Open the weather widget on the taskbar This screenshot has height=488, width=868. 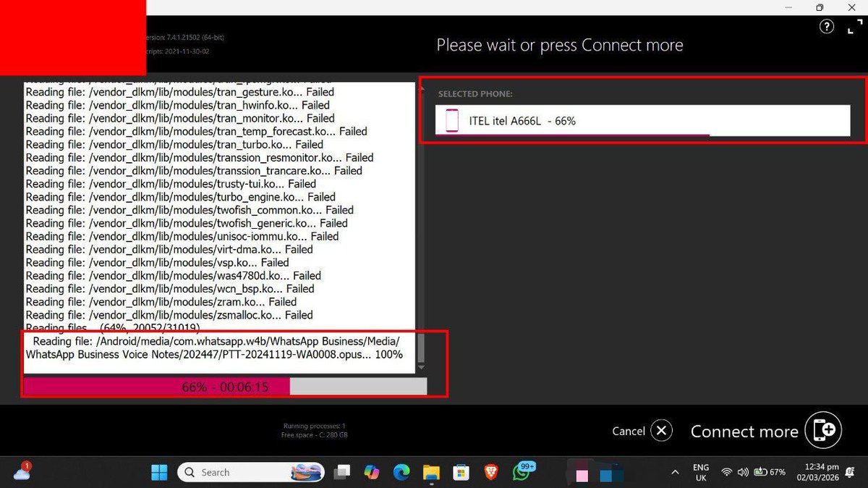pyautogui.click(x=22, y=471)
